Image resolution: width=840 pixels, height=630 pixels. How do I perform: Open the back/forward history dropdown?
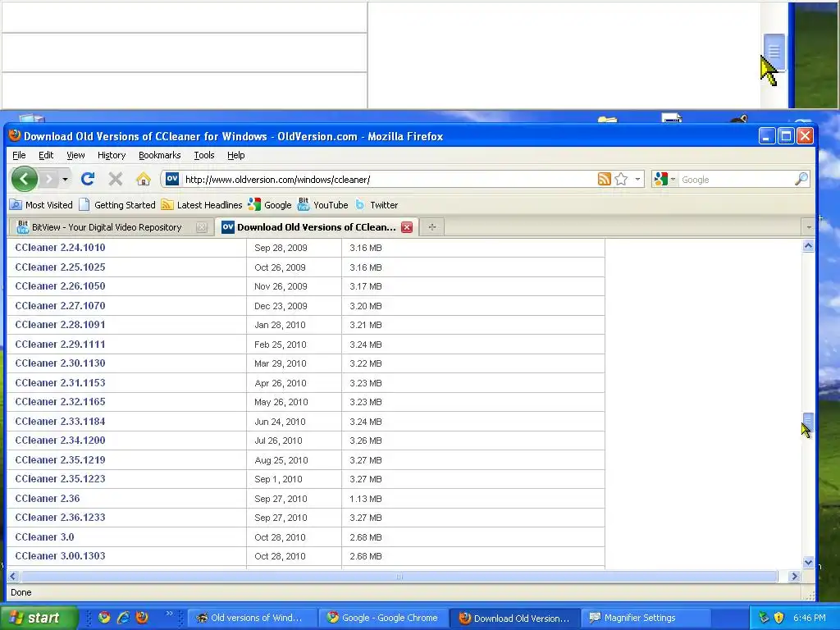point(65,179)
